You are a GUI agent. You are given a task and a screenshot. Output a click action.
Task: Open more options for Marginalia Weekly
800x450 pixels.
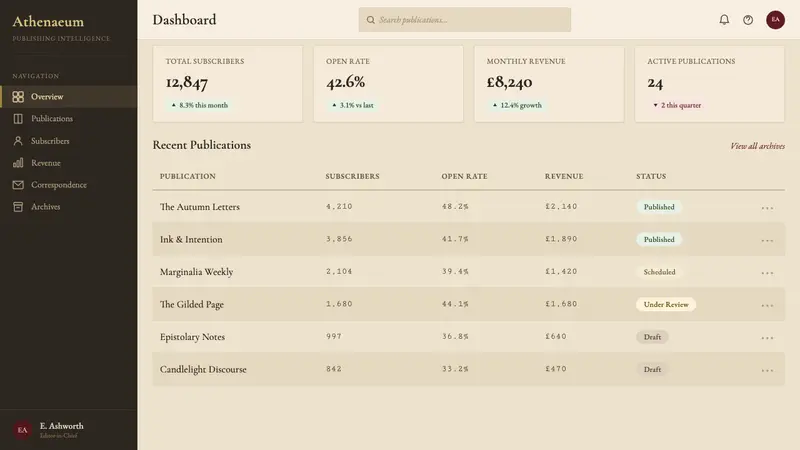(767, 273)
